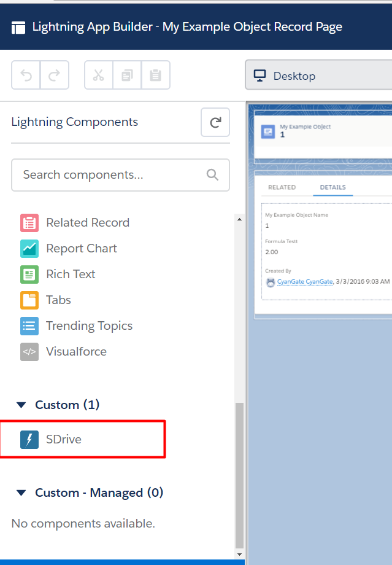Click the Paste clipboard icon
392x565 pixels.
pyautogui.click(x=155, y=76)
